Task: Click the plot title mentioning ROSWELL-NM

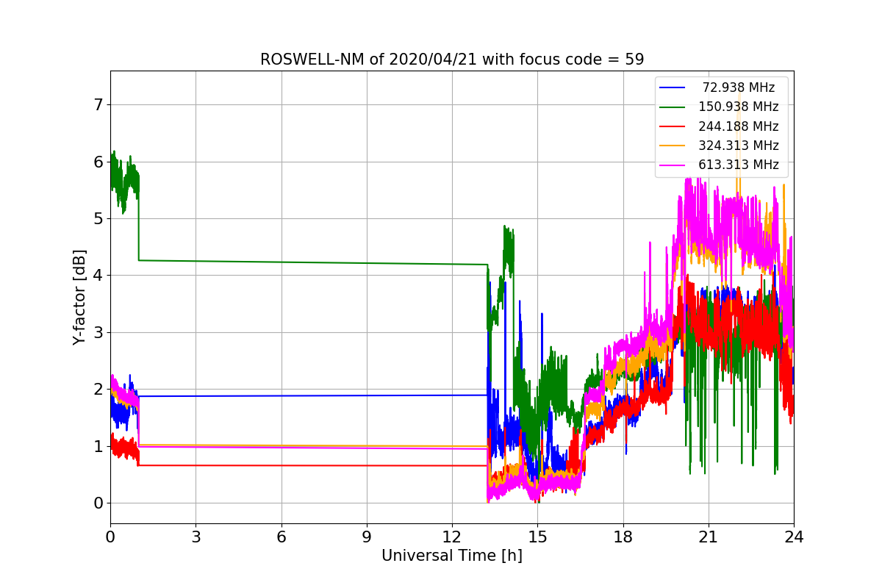Action: coord(452,60)
